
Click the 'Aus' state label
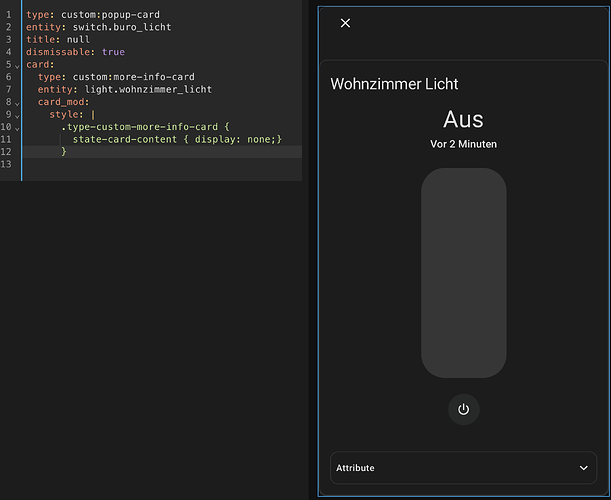[463, 120]
